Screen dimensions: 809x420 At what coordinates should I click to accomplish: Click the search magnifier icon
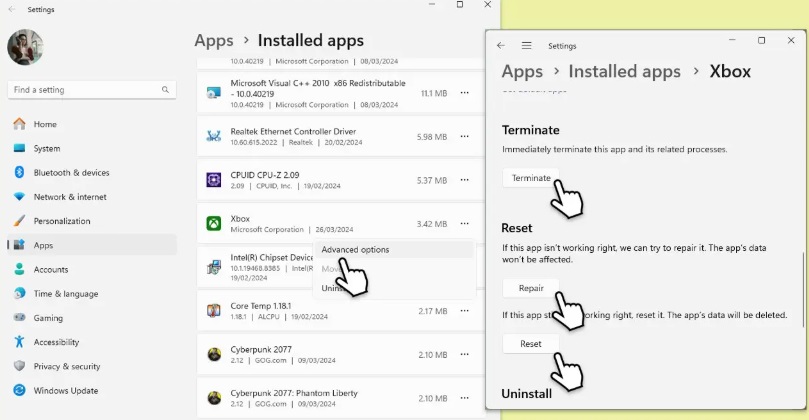[x=165, y=90]
